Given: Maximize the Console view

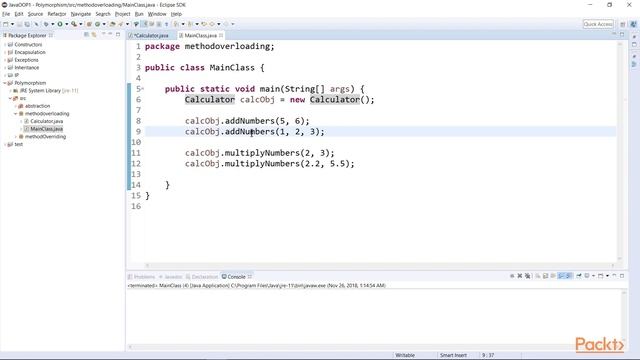Looking at the screenshot, I should pos(622,276).
